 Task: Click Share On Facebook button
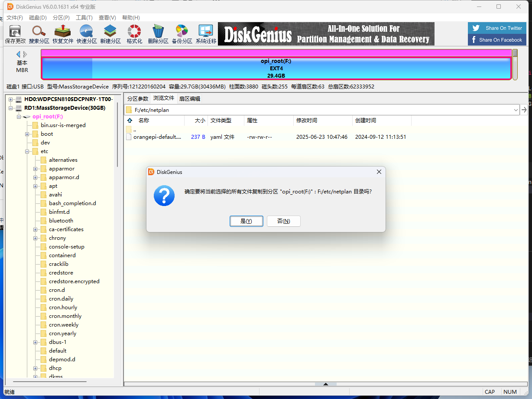tap(497, 40)
